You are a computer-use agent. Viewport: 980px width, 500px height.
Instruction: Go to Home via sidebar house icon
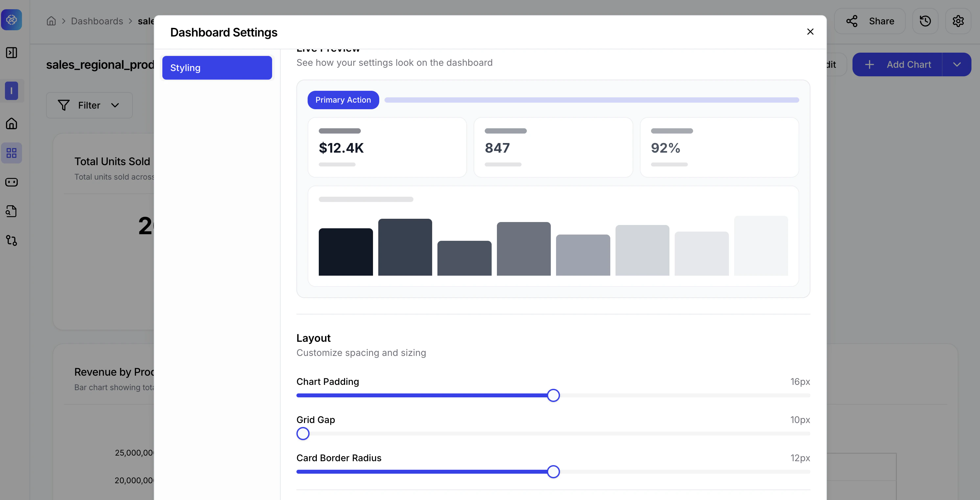tap(12, 123)
